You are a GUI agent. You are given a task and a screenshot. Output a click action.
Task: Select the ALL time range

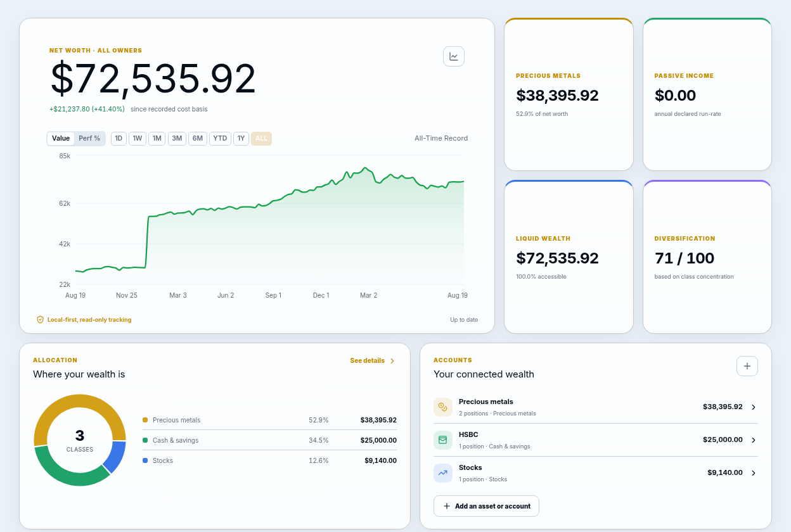(261, 138)
